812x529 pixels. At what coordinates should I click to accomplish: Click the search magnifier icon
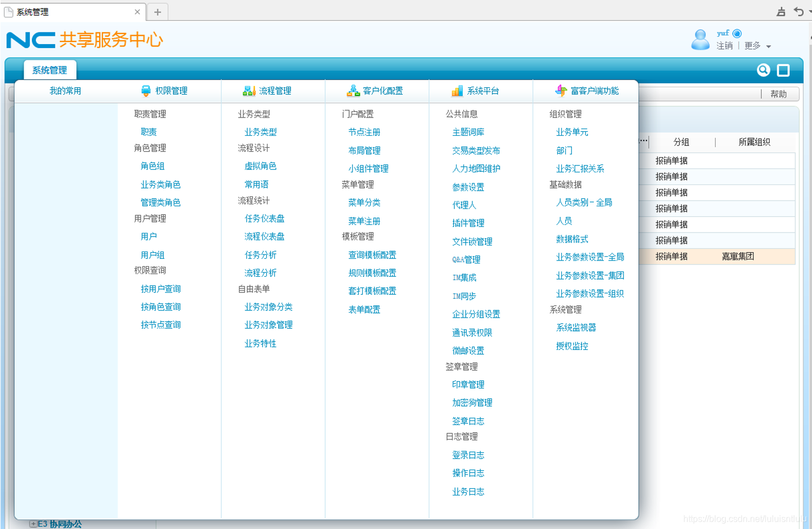coord(763,70)
